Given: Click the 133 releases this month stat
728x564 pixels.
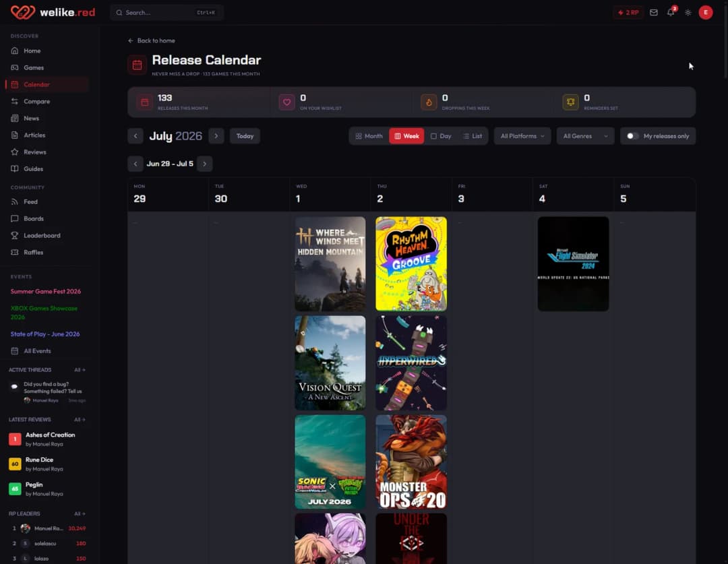Looking at the screenshot, I should point(199,102).
